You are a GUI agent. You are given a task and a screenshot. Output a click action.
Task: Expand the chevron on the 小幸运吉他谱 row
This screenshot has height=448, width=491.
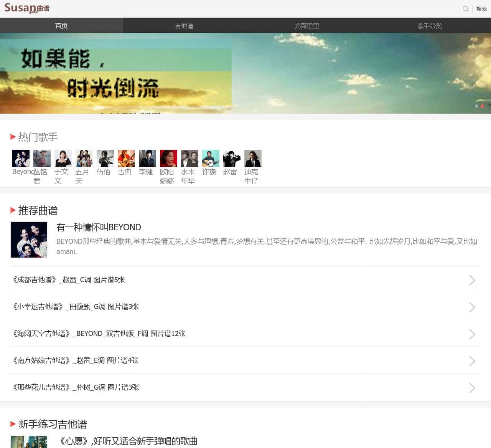point(472,307)
